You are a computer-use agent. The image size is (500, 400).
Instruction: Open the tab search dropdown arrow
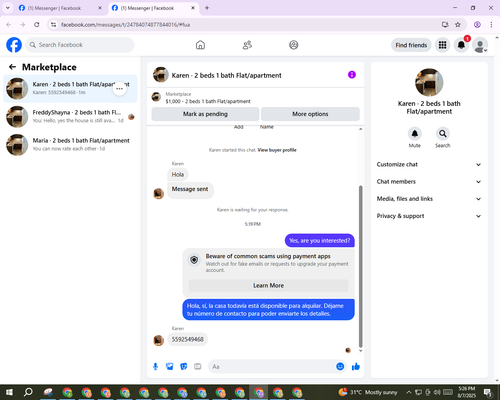point(8,8)
